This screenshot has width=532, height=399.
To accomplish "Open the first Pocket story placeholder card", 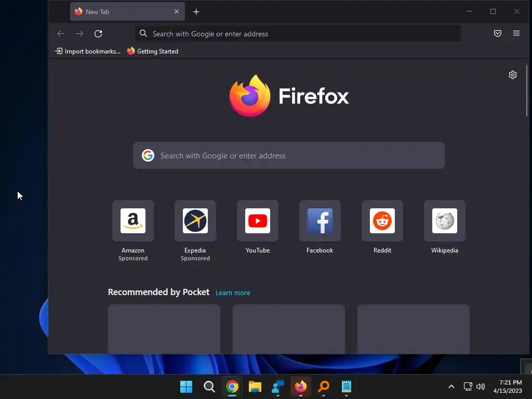I will 164,329.
